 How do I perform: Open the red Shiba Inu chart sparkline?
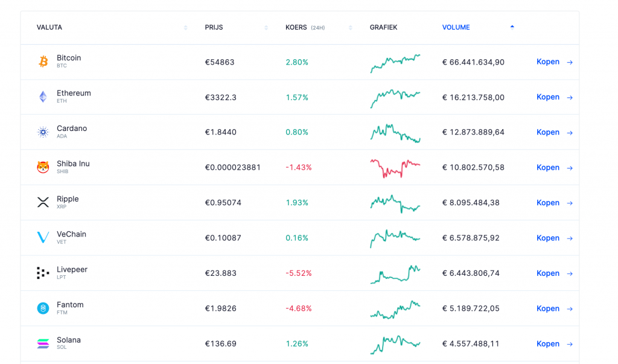coord(395,168)
